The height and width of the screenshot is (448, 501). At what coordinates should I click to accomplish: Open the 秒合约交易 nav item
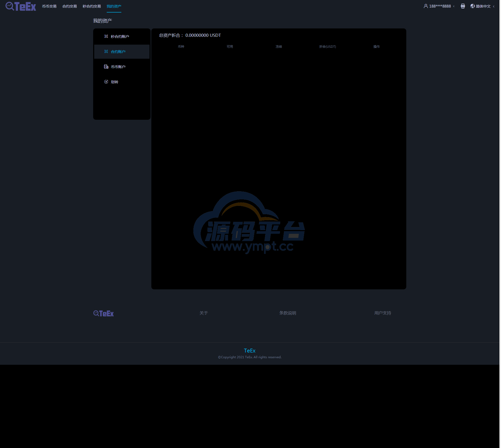tap(92, 6)
